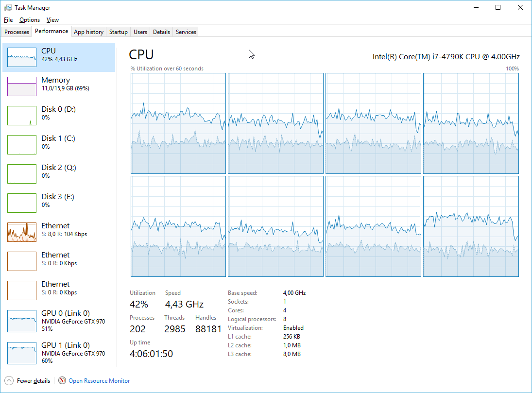The width and height of the screenshot is (532, 393).
Task: Click the Open Resource Monitor link
Action: [99, 381]
